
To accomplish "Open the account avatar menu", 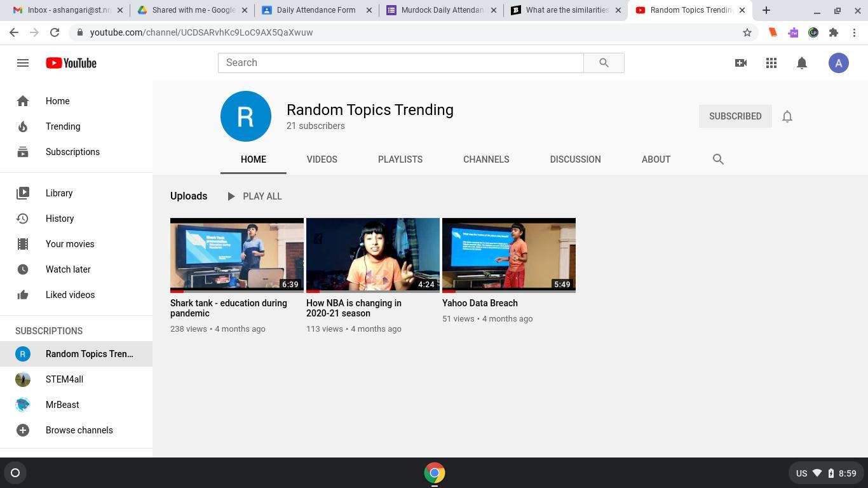I will click(x=838, y=63).
